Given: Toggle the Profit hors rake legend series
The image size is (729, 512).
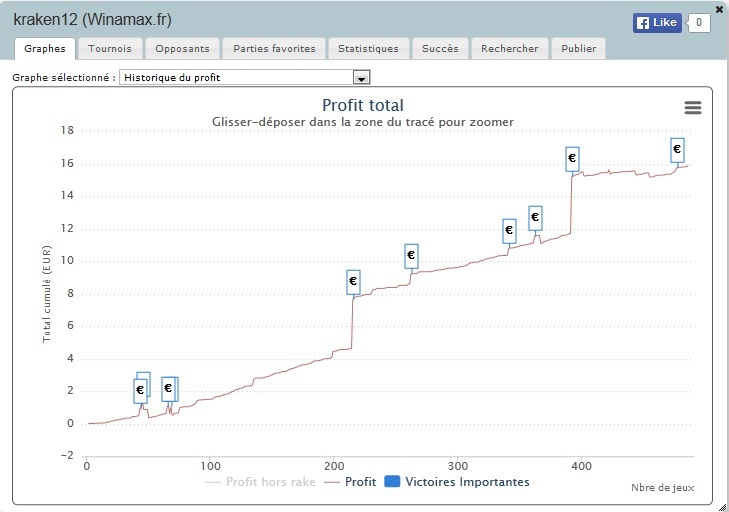Looking at the screenshot, I should pyautogui.click(x=260, y=482).
